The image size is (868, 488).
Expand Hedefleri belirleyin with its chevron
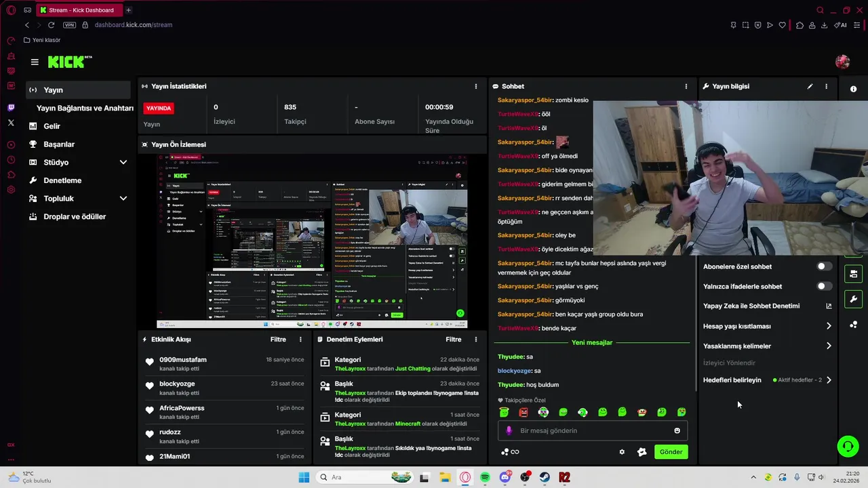[829, 380]
